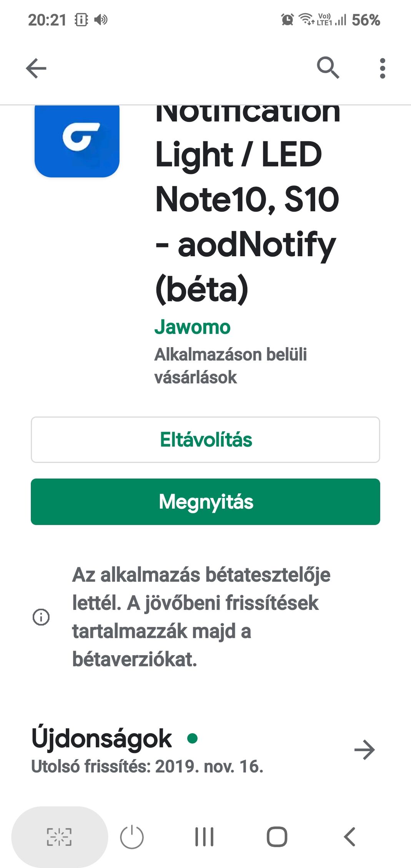This screenshot has width=411, height=868.
Task: Tap the beta info circle icon
Action: tap(41, 617)
